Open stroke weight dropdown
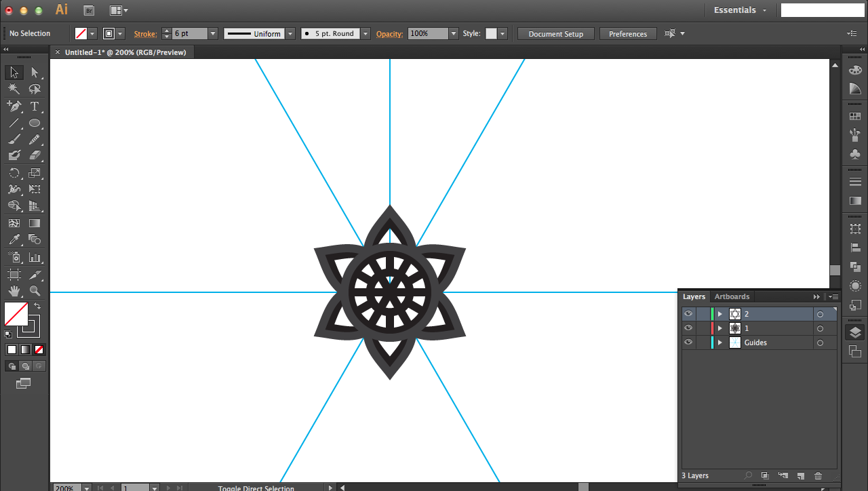Screen dimensions: 868x491 coord(213,33)
